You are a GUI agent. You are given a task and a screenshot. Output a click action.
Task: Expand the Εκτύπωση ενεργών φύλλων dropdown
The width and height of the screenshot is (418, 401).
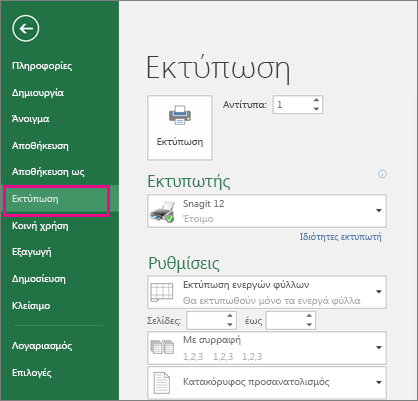pyautogui.click(x=379, y=292)
